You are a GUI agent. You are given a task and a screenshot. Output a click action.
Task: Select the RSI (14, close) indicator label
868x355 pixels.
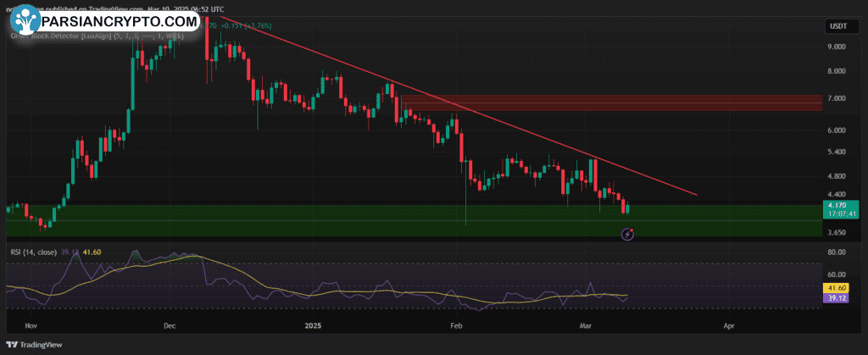36,252
